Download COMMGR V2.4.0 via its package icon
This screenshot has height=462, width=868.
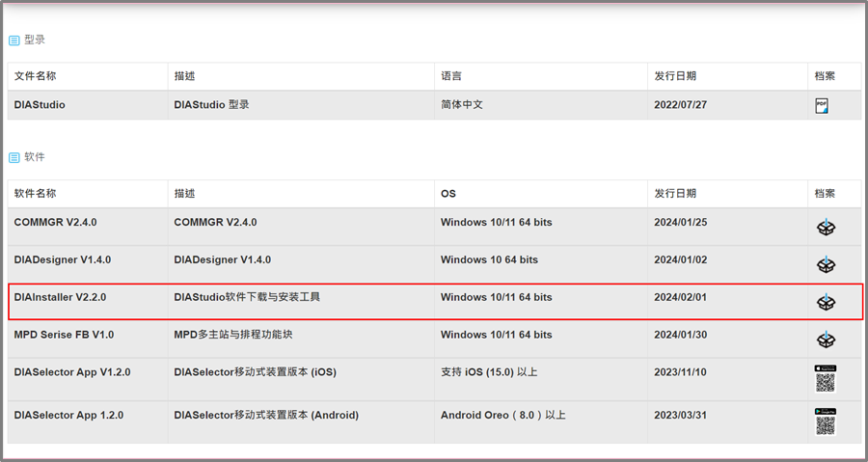click(826, 227)
